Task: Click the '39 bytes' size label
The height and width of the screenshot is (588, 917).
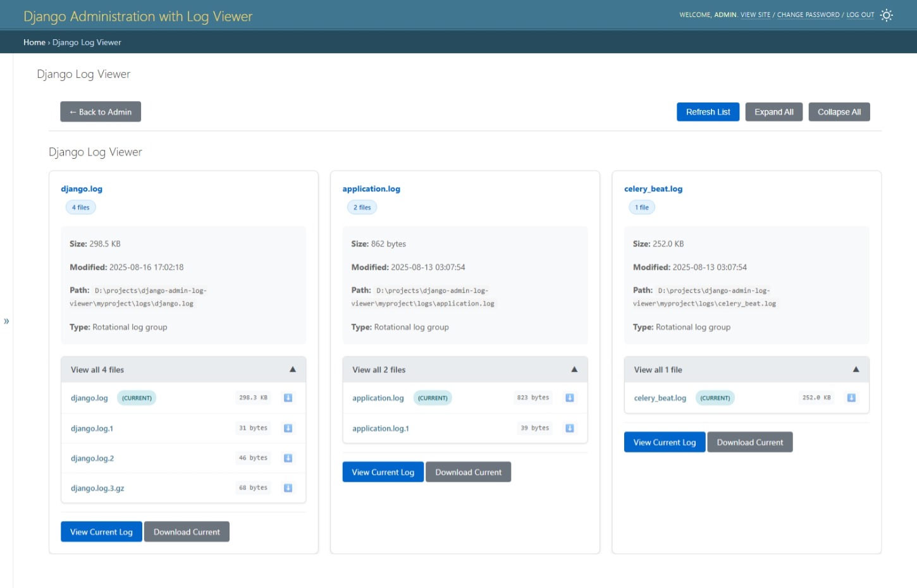Action: click(x=535, y=428)
